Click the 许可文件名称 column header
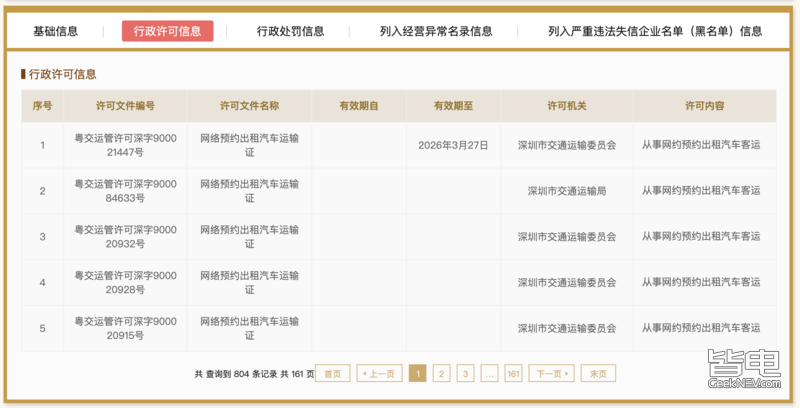 pos(249,106)
